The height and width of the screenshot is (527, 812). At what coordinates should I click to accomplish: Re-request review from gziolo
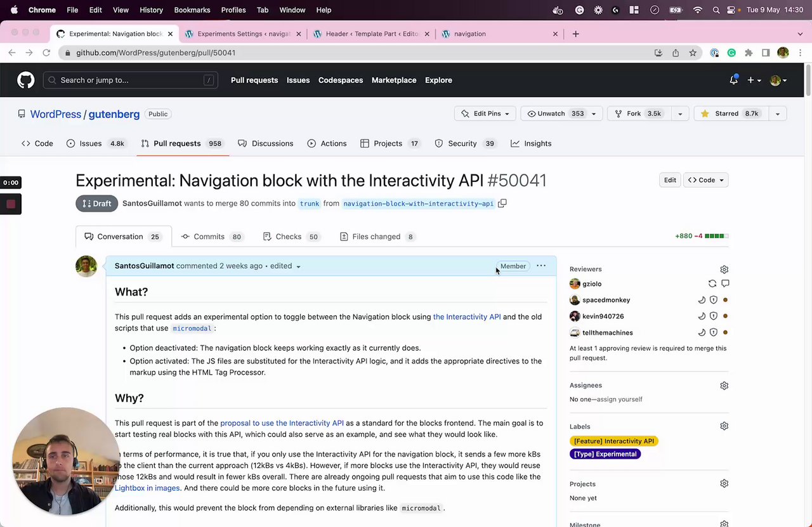coord(712,284)
